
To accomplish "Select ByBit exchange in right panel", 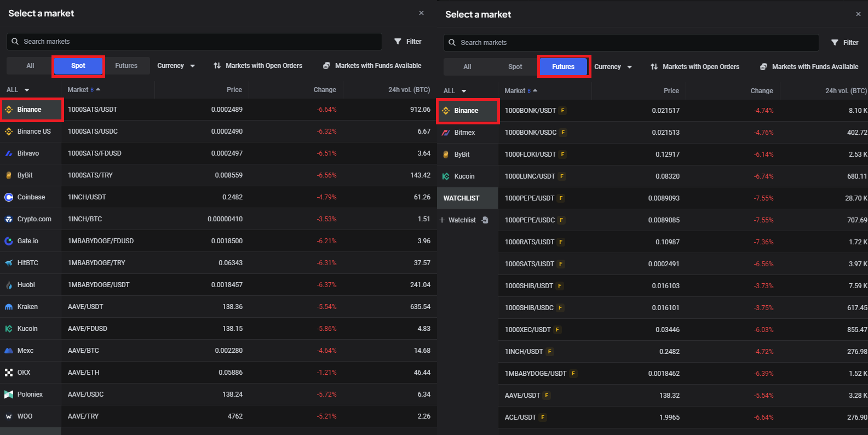I will 467,154.
